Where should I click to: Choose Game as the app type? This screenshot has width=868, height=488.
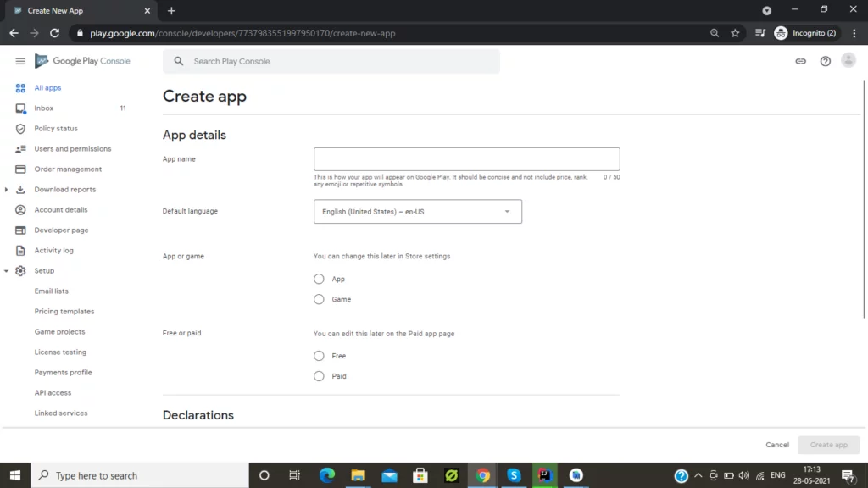(319, 298)
